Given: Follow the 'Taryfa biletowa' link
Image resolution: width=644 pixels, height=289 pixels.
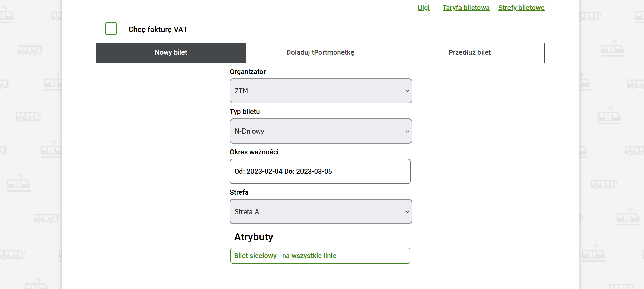Looking at the screenshot, I should (x=466, y=8).
